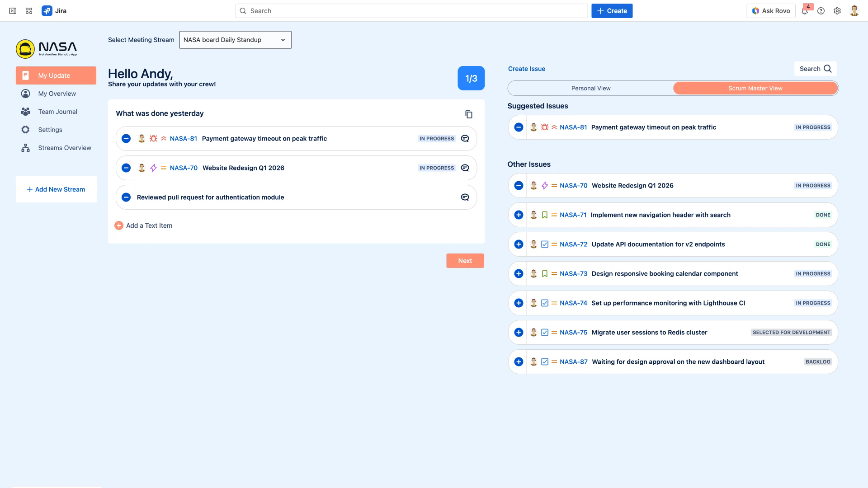Open the help question mark icon
The height and width of the screenshot is (488, 868).
(821, 10)
